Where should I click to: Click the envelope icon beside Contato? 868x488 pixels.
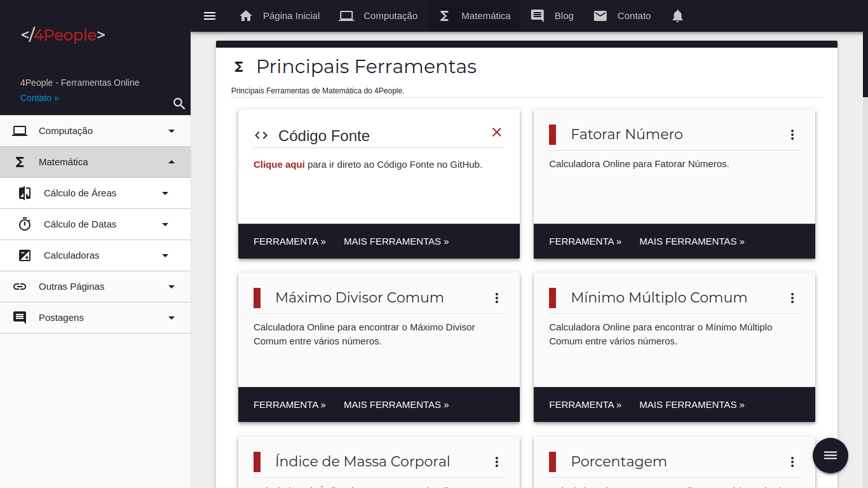pos(600,16)
